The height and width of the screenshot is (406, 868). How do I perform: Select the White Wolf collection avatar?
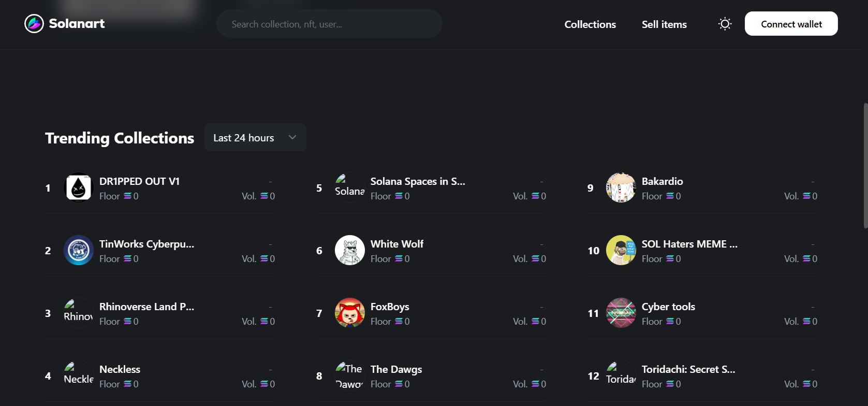(349, 250)
